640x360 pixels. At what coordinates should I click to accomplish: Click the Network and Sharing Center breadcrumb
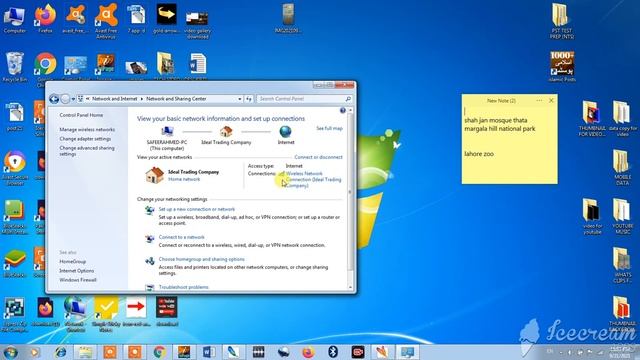(x=176, y=99)
